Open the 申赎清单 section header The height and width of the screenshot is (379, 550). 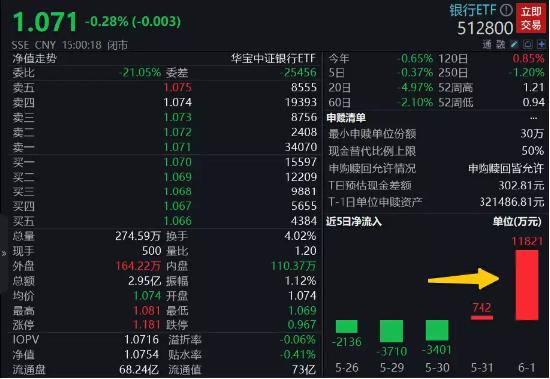(346, 118)
